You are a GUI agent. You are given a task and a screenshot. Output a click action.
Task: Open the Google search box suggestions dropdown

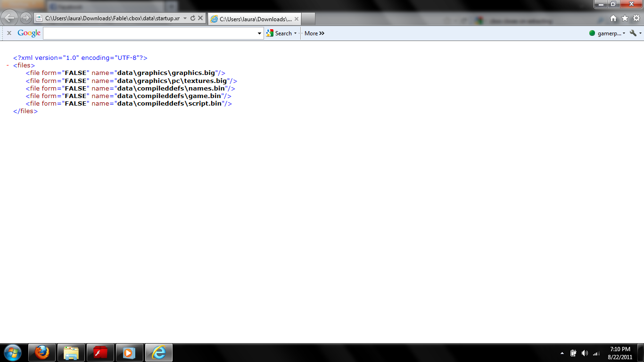[x=259, y=33]
